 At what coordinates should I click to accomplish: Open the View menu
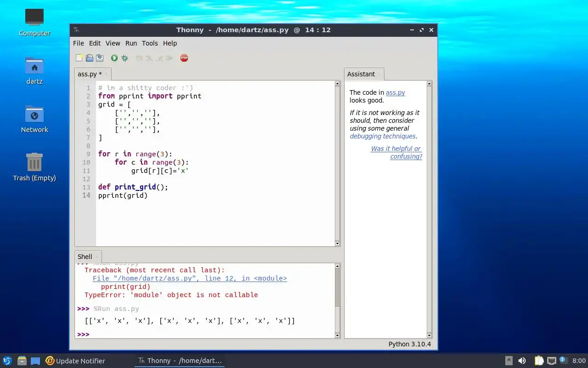113,43
